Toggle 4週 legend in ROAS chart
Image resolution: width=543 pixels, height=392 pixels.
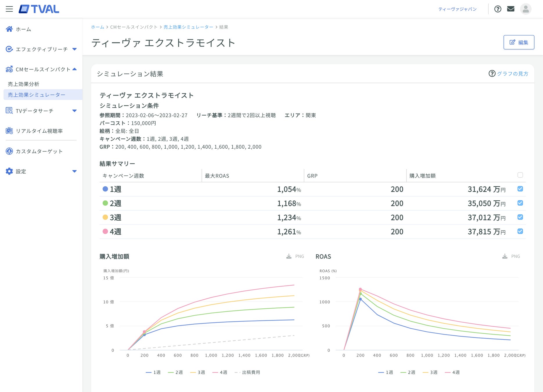coord(452,372)
